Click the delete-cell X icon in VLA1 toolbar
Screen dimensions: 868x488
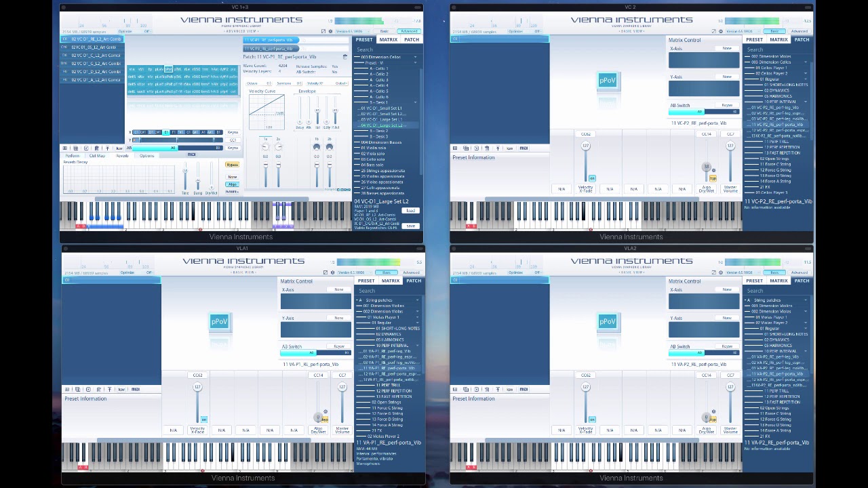[88, 389]
